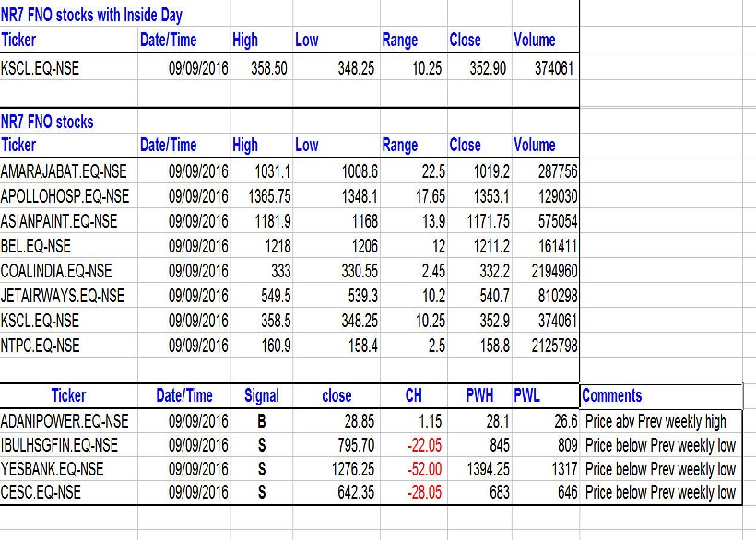The width and height of the screenshot is (756, 540).
Task: Click the "NR7 FNO stocks with Inside Day" title cell
Action: (91, 15)
